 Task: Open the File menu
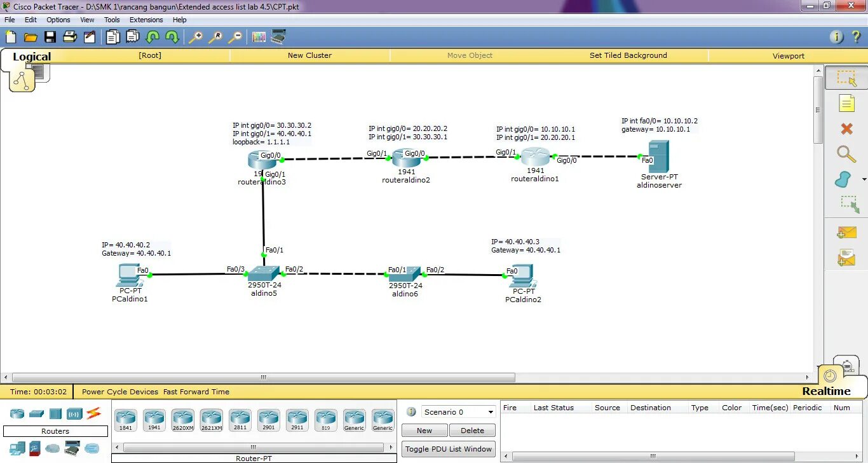[x=10, y=20]
